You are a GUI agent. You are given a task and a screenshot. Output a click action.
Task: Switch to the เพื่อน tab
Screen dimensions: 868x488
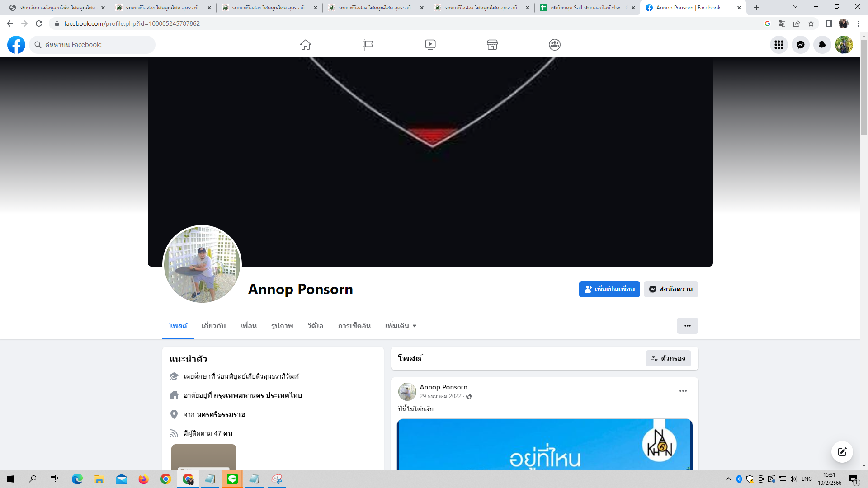(248, 326)
